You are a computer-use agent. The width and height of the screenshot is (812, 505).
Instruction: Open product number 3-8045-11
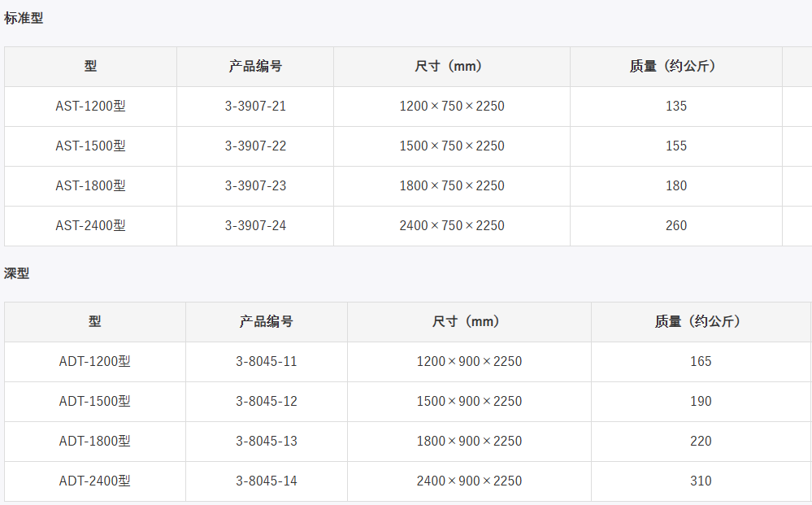coord(267,362)
